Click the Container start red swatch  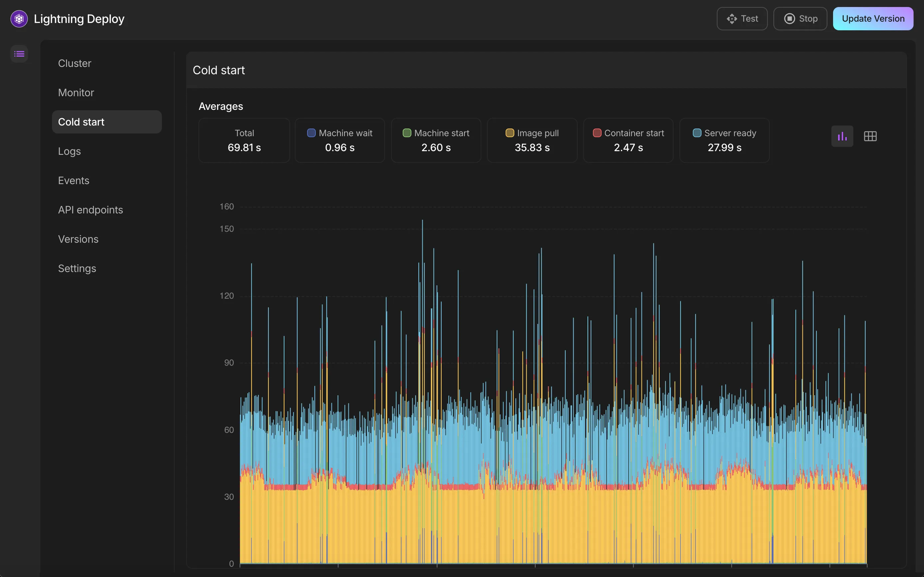coord(597,133)
